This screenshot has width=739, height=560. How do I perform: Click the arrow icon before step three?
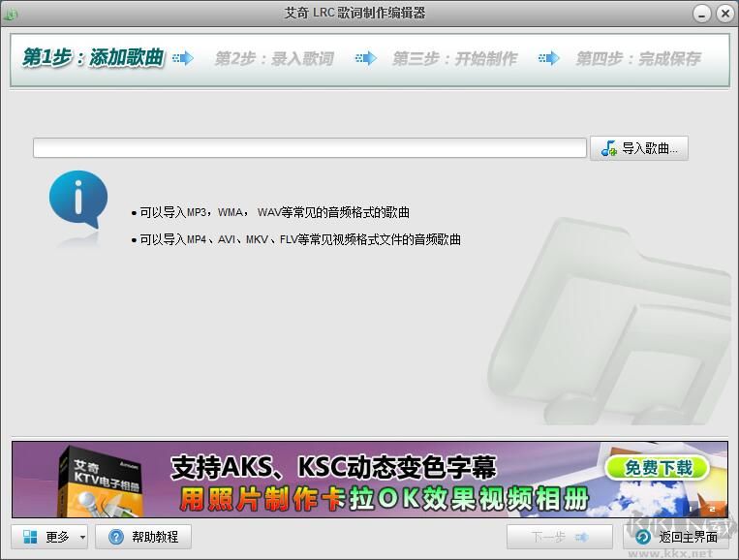click(365, 59)
